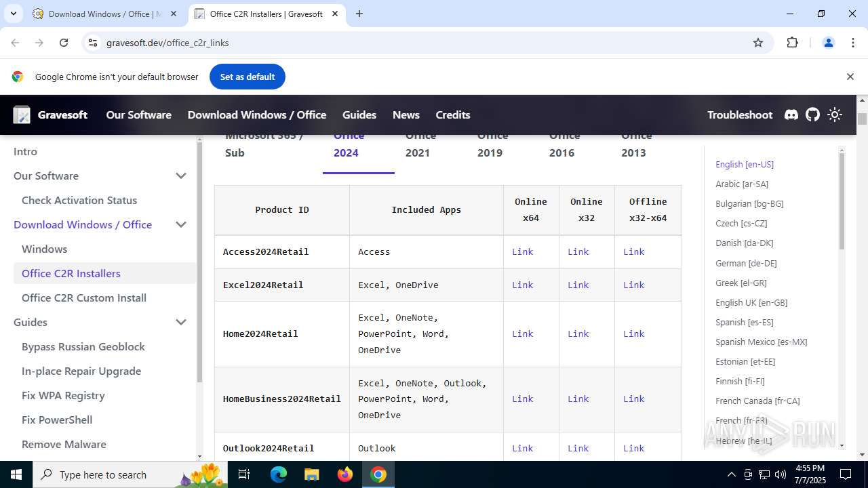This screenshot has height=488, width=868.
Task: Click Chrome icon on taskbar
Action: (378, 474)
